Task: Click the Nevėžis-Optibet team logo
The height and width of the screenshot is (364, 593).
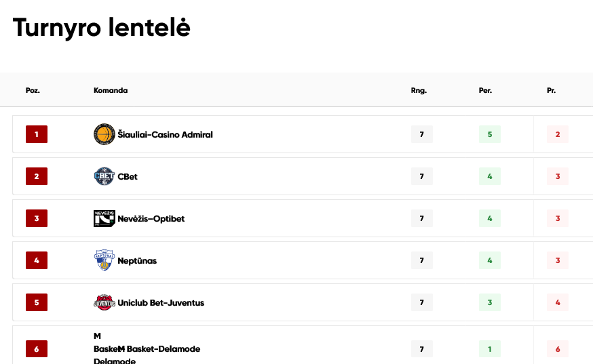Action: point(104,218)
